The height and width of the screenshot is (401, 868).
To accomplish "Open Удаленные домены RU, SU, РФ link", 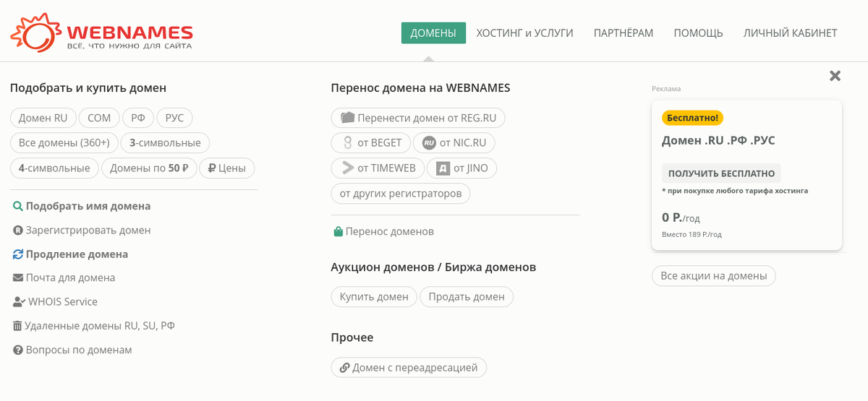I will click(x=100, y=326).
